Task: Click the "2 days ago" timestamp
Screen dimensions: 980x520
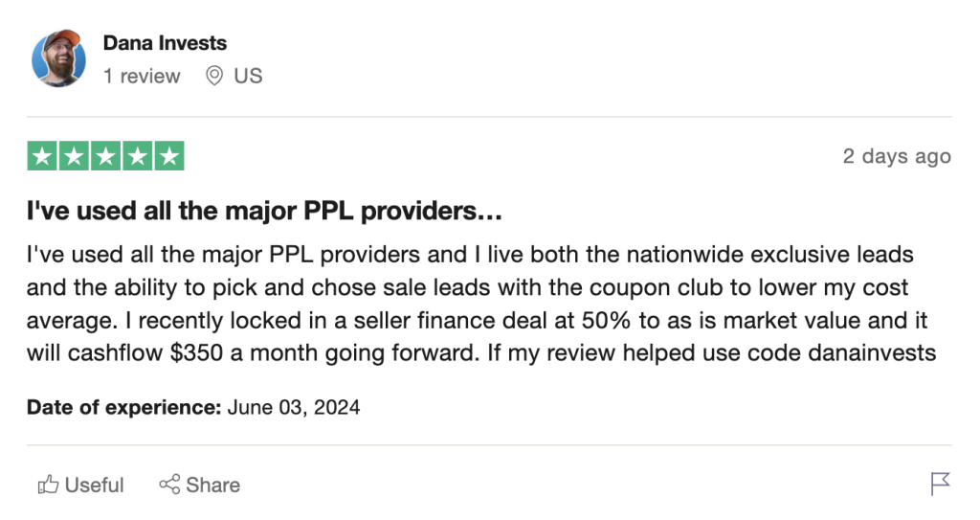Action: (x=897, y=156)
